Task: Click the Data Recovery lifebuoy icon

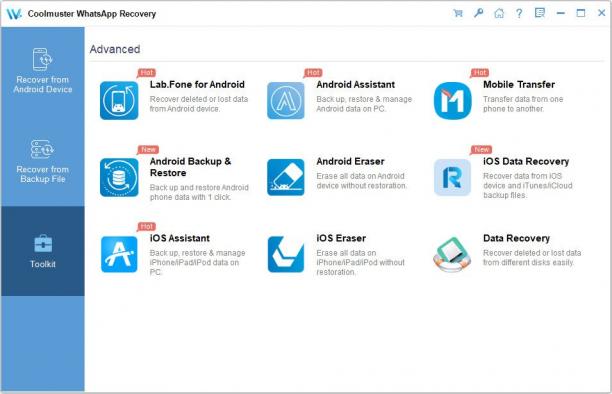Action: pyautogui.click(x=452, y=254)
